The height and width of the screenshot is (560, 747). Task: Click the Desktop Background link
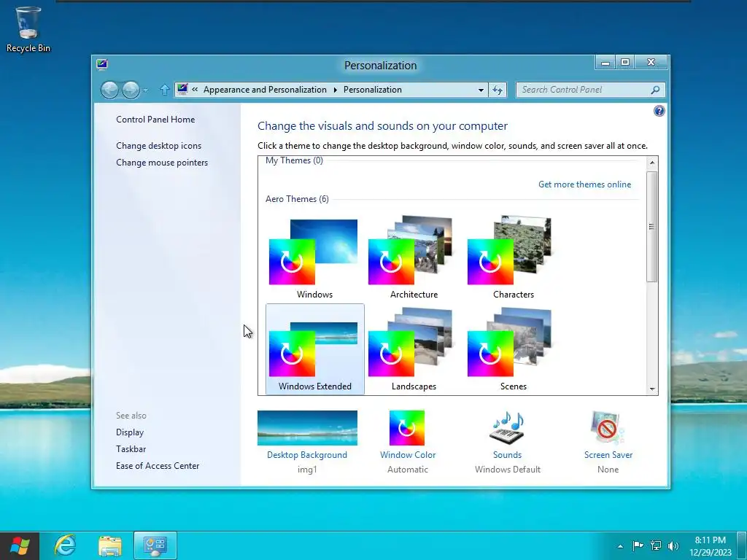(x=307, y=455)
